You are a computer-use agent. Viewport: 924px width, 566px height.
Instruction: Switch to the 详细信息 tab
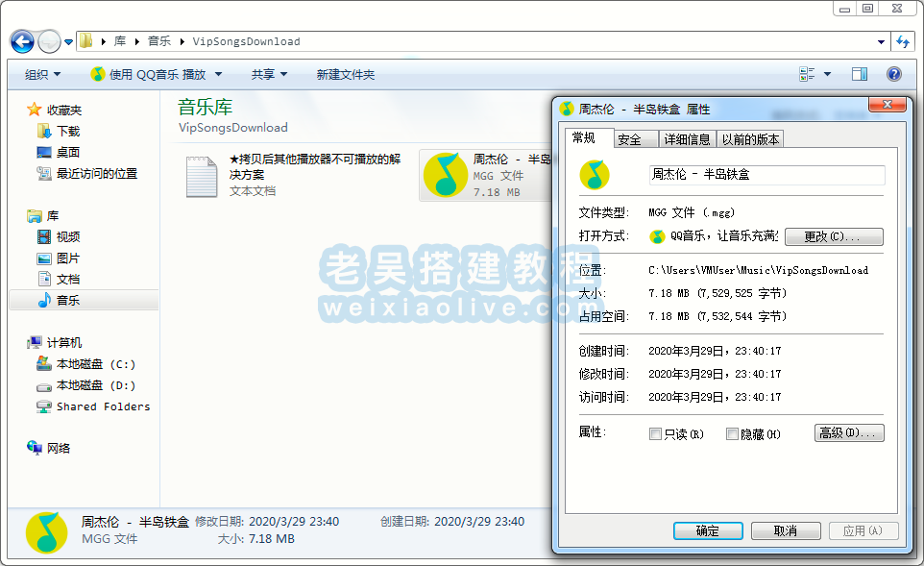click(687, 139)
